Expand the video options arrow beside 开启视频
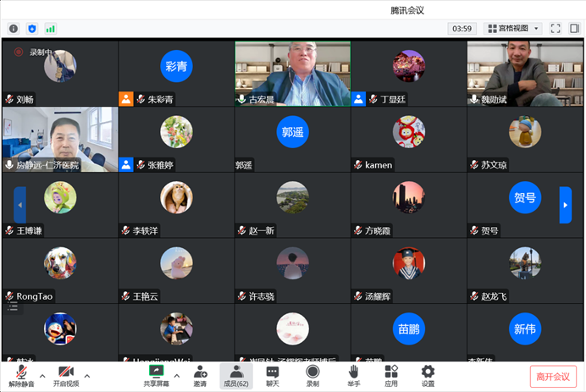This screenshot has height=392, width=586. coord(87,374)
